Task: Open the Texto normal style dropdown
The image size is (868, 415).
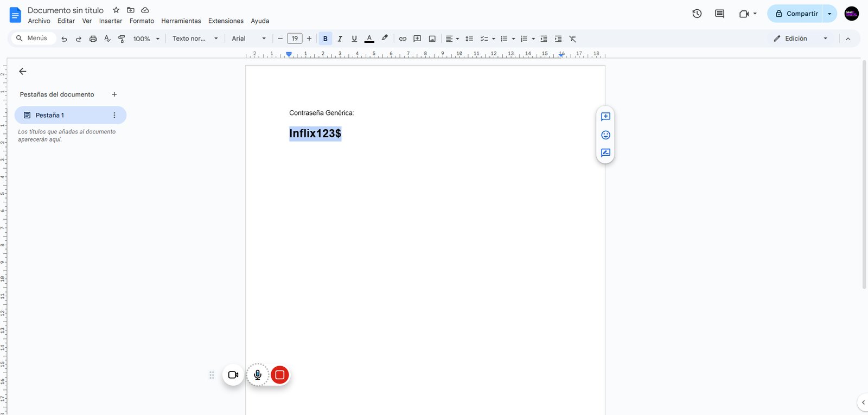Action: click(x=195, y=39)
